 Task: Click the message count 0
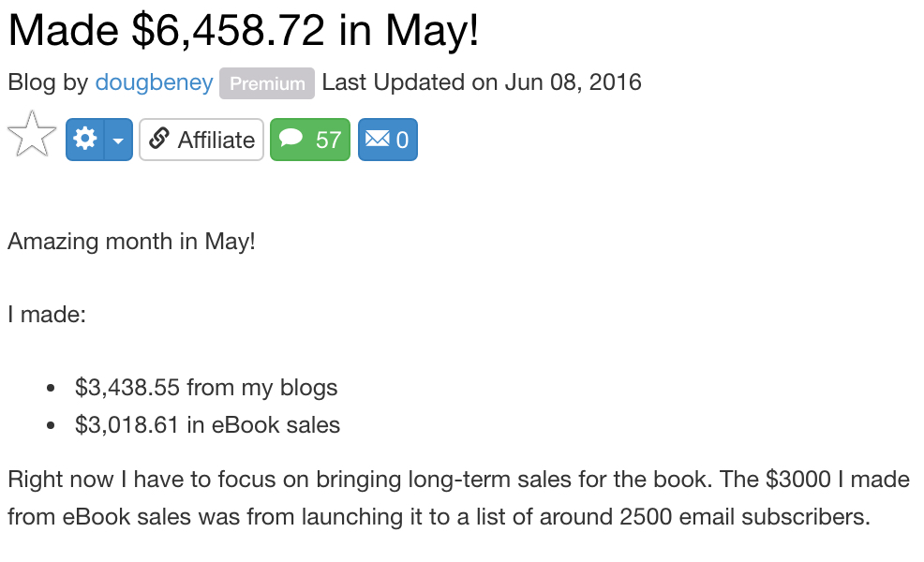[402, 140]
